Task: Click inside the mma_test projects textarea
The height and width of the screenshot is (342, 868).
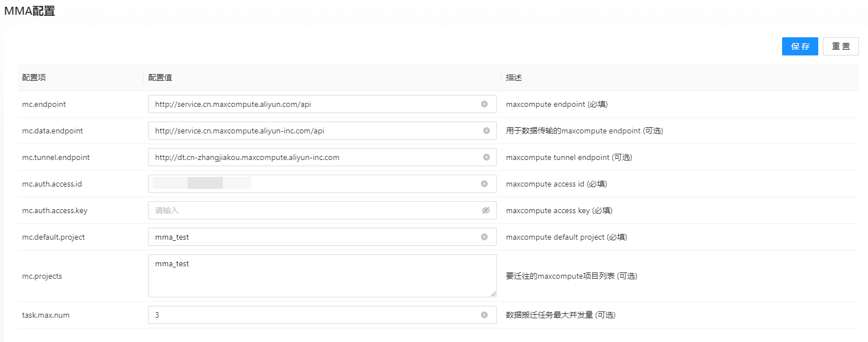Action: (x=311, y=276)
